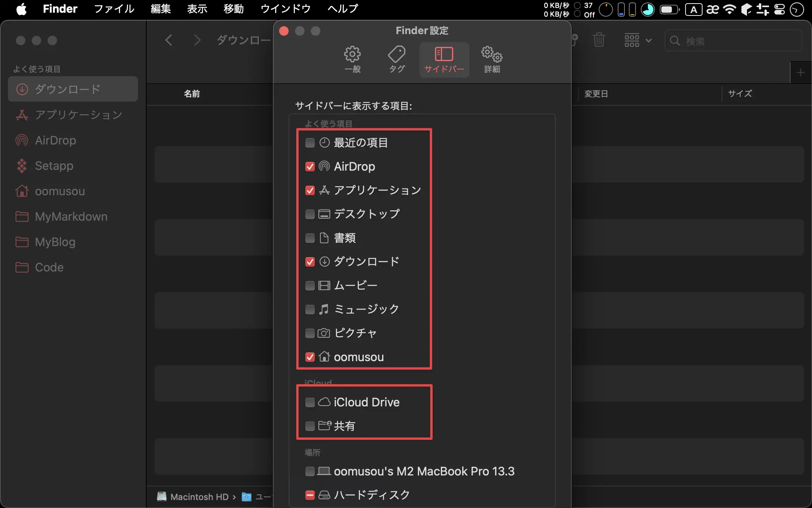This screenshot has width=812, height=508.
Task: Open the MyBlog folder in sidebar
Action: (73, 242)
